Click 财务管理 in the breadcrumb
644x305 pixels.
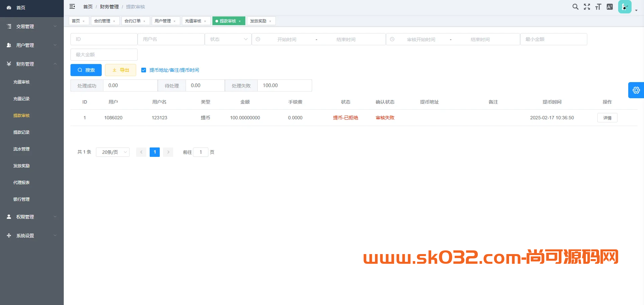click(x=109, y=6)
